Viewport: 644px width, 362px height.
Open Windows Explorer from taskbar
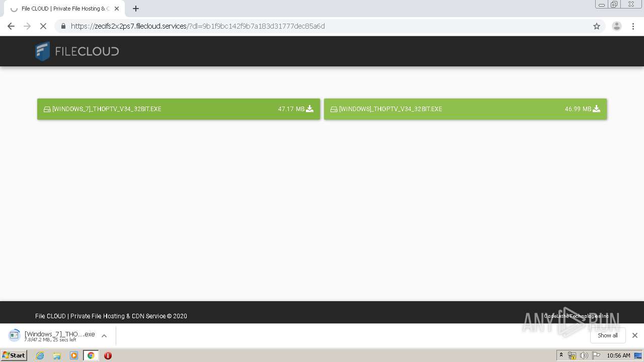[57, 355]
